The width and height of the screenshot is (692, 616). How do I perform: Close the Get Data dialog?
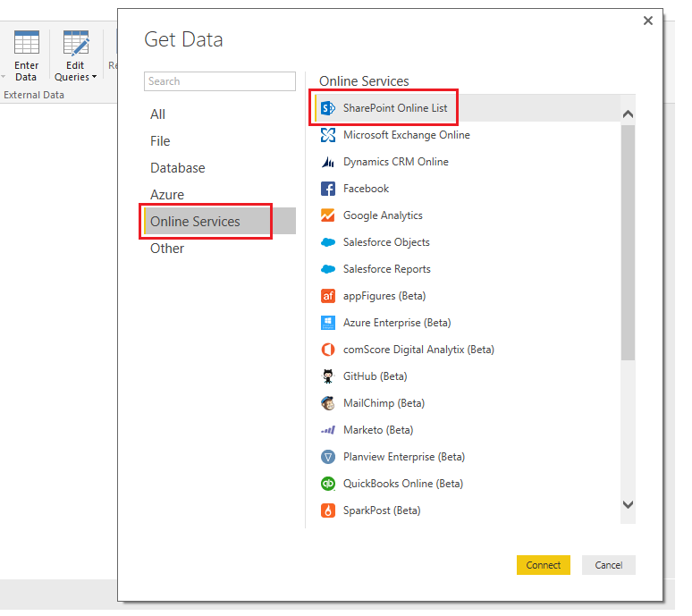coord(648,21)
